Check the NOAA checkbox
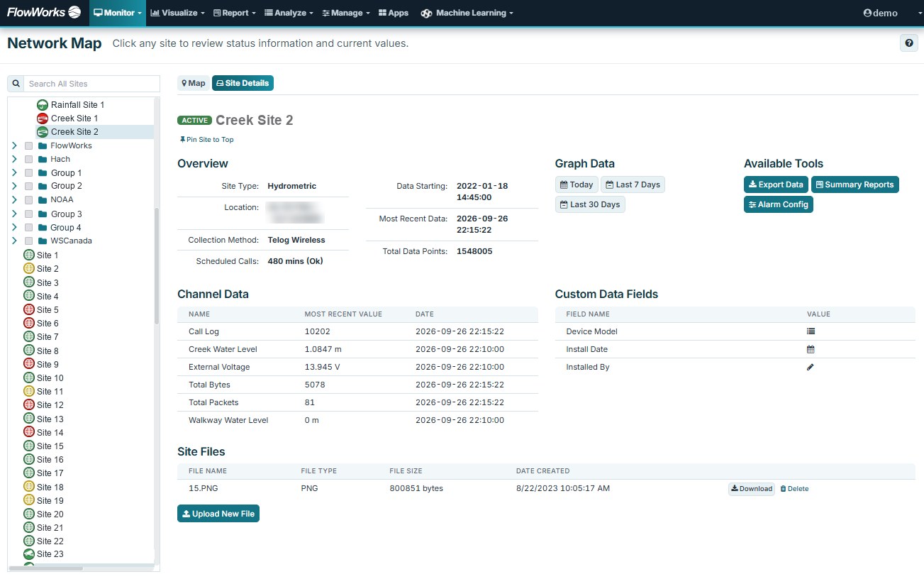Viewport: 924px width, 584px height. coord(28,199)
